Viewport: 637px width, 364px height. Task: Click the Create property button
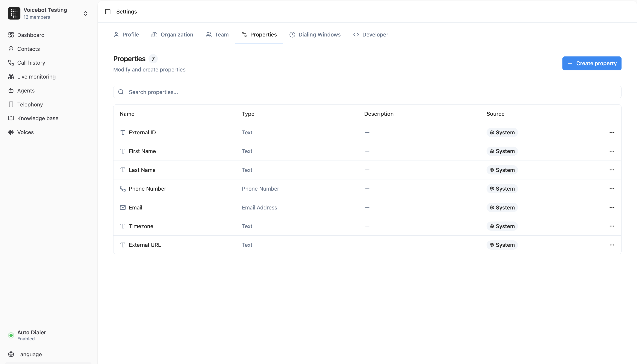[592, 63]
